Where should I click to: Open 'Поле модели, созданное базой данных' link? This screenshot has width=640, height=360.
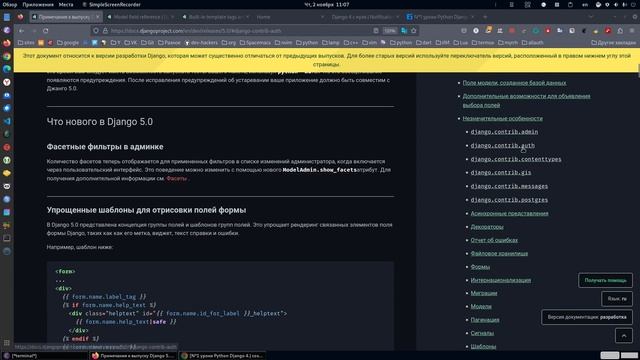(514, 83)
